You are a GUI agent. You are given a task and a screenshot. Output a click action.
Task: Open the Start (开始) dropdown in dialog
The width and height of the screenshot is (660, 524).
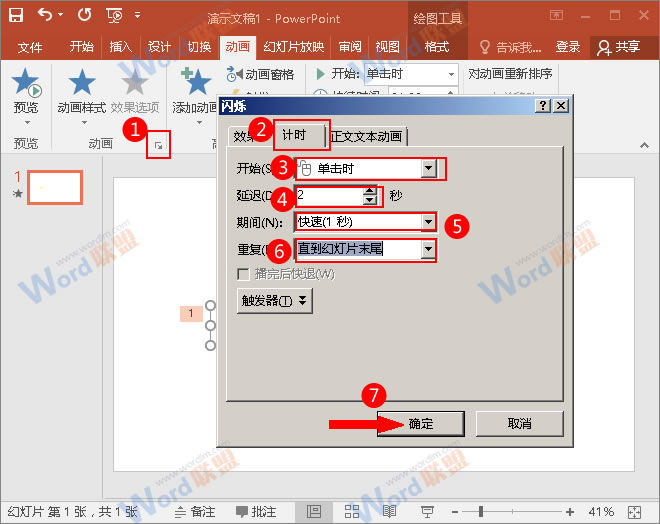click(429, 169)
